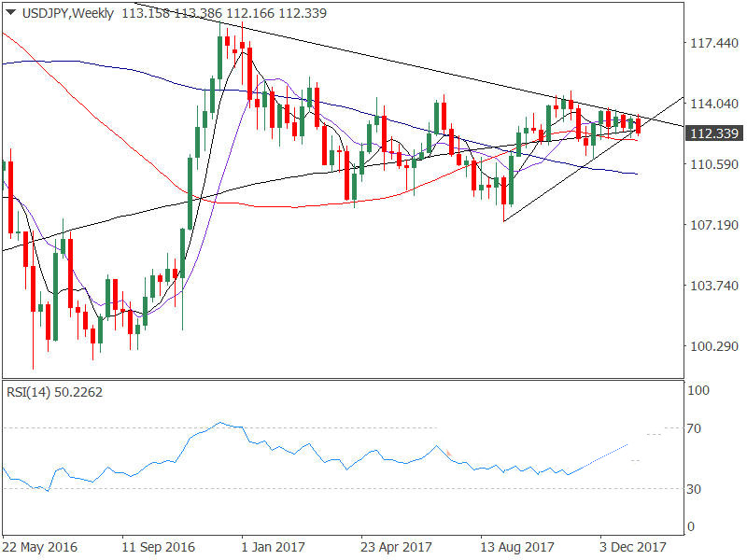Select the 11 Sep 2016 date label
The height and width of the screenshot is (560, 747).
coord(158,547)
